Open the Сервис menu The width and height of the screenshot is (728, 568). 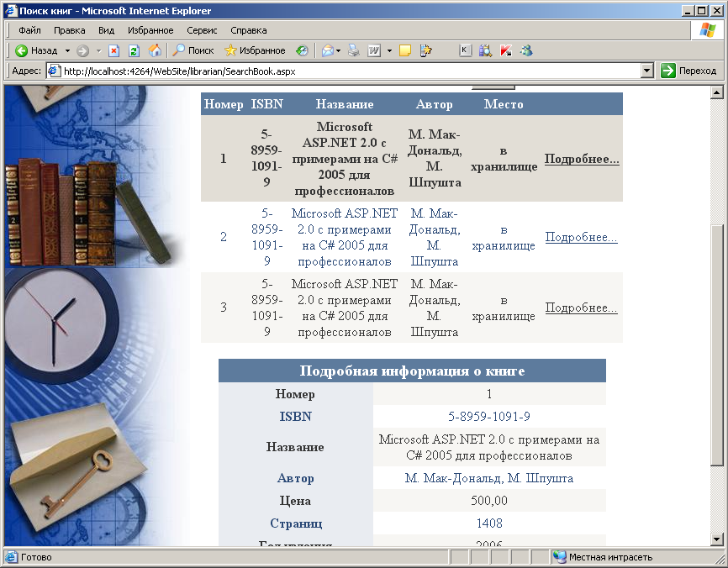pyautogui.click(x=202, y=30)
